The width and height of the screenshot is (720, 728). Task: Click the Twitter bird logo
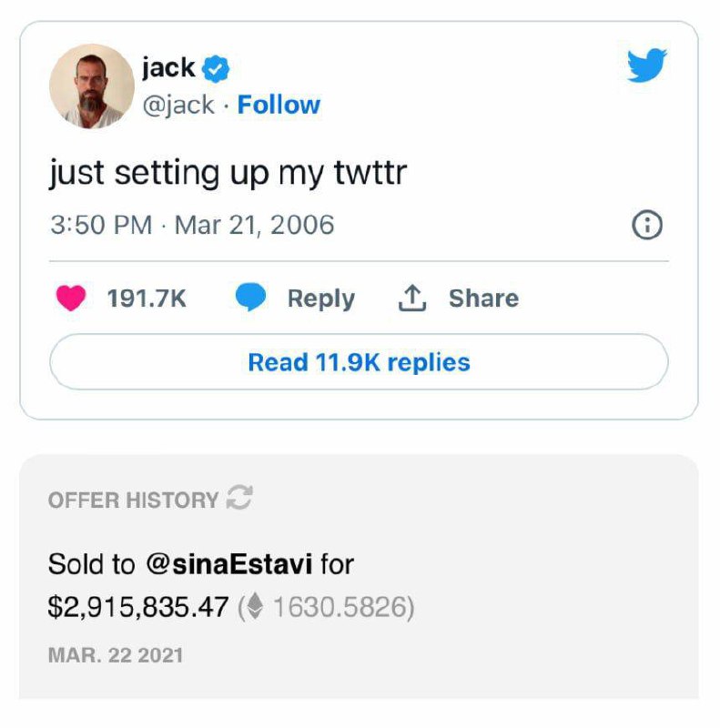point(647,66)
